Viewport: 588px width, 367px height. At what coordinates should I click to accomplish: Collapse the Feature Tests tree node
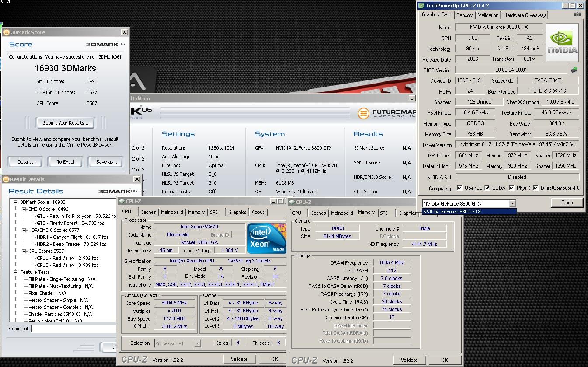16,272
